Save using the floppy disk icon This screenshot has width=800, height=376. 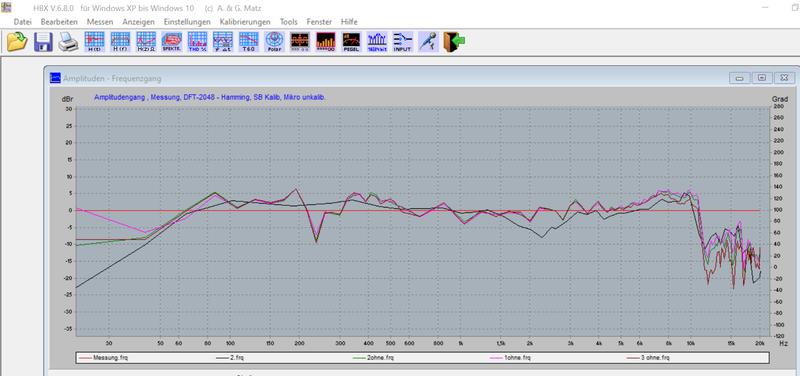click(43, 41)
